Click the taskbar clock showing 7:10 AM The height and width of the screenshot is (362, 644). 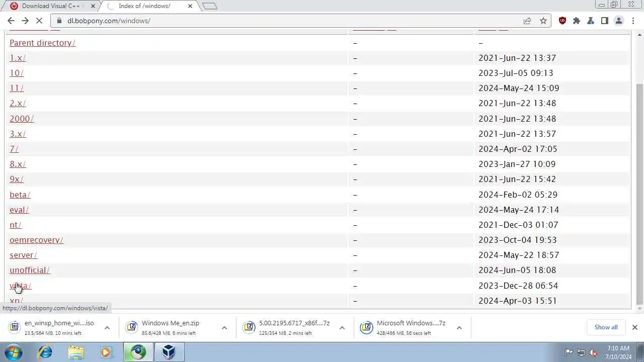(618, 352)
